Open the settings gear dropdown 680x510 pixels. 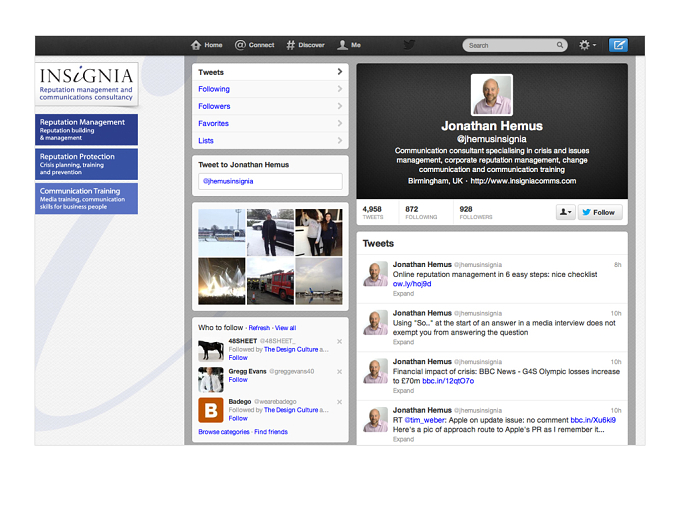[588, 45]
